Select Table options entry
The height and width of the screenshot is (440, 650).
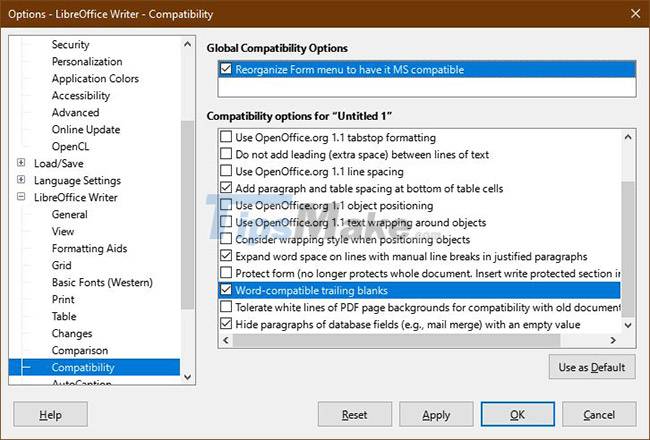(x=64, y=316)
